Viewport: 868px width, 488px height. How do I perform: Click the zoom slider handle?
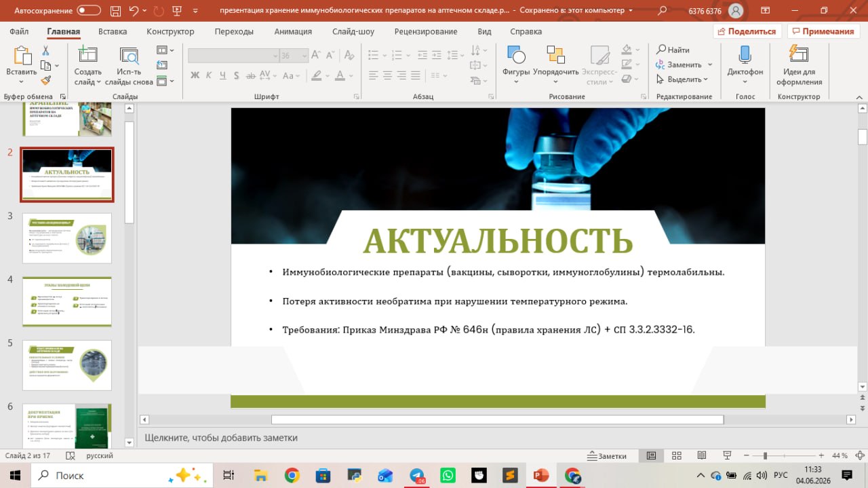(x=765, y=455)
